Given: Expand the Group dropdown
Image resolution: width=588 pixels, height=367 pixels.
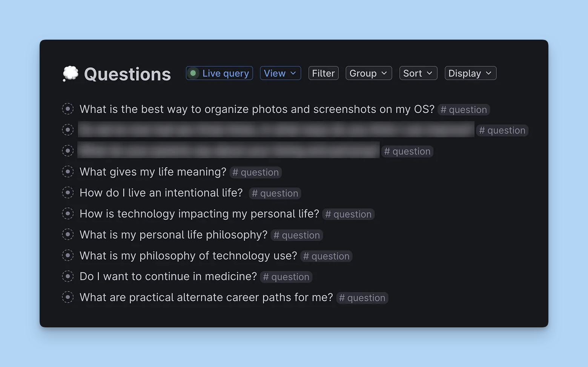Looking at the screenshot, I should tap(368, 73).
